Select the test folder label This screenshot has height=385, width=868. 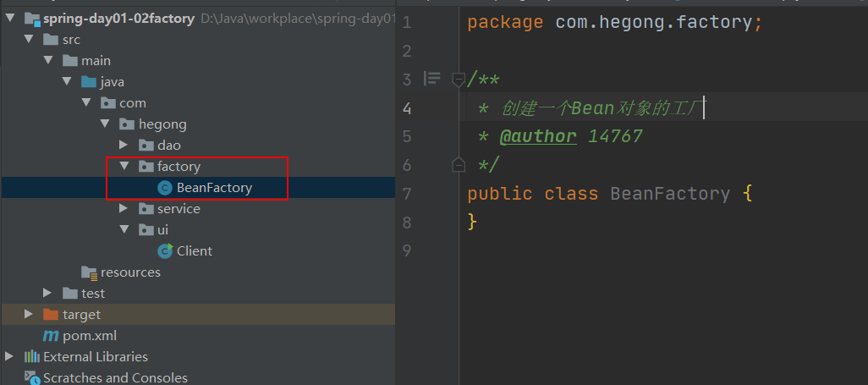pyautogui.click(x=93, y=293)
